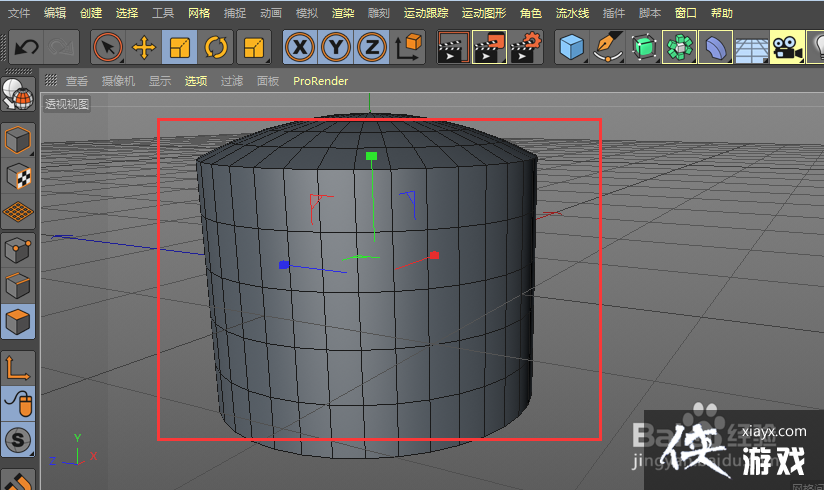This screenshot has height=490, width=824.
Task: Open the 流水线 menu
Action: click(572, 13)
